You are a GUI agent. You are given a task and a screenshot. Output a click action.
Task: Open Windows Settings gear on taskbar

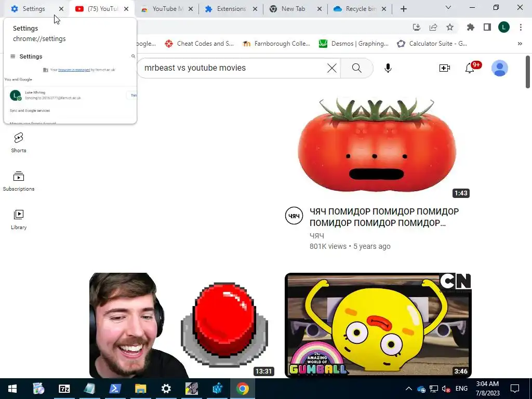point(166,389)
